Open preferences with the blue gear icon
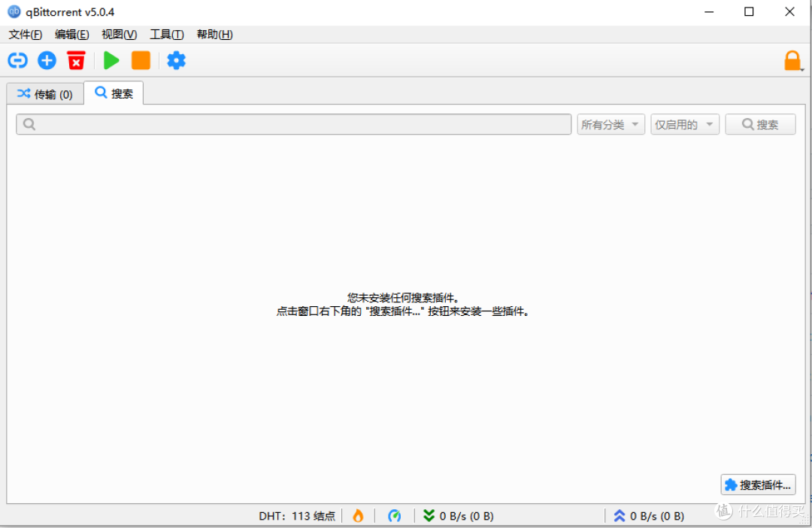Viewport: 812px width, 528px height. (x=176, y=61)
